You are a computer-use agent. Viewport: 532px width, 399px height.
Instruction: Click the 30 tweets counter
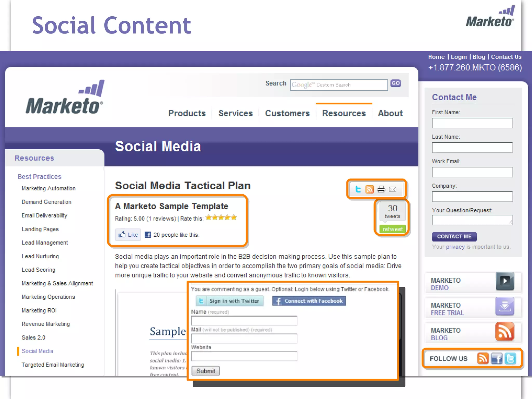tap(393, 212)
